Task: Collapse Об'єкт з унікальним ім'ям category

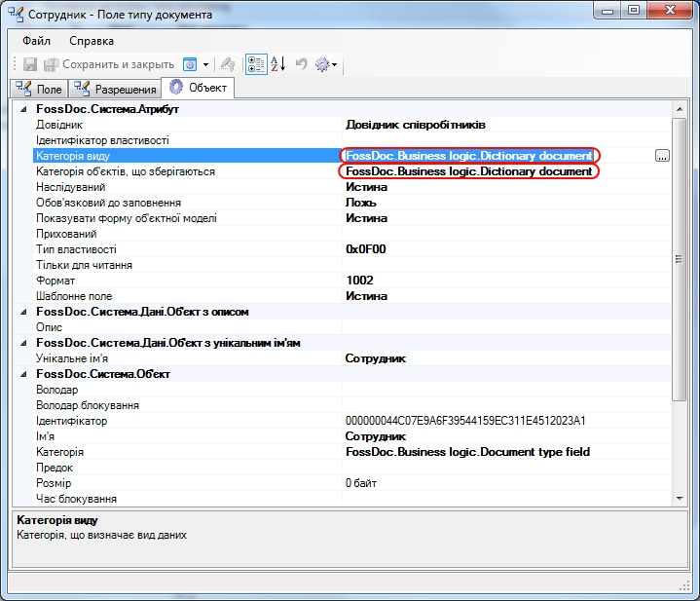Action: [23, 344]
